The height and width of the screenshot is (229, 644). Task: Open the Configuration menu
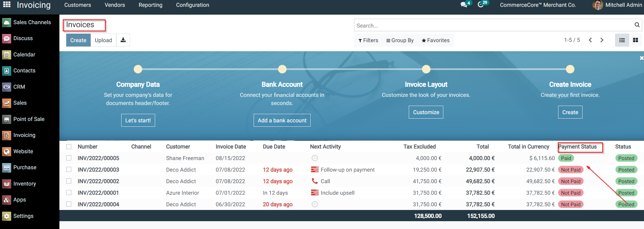click(192, 5)
